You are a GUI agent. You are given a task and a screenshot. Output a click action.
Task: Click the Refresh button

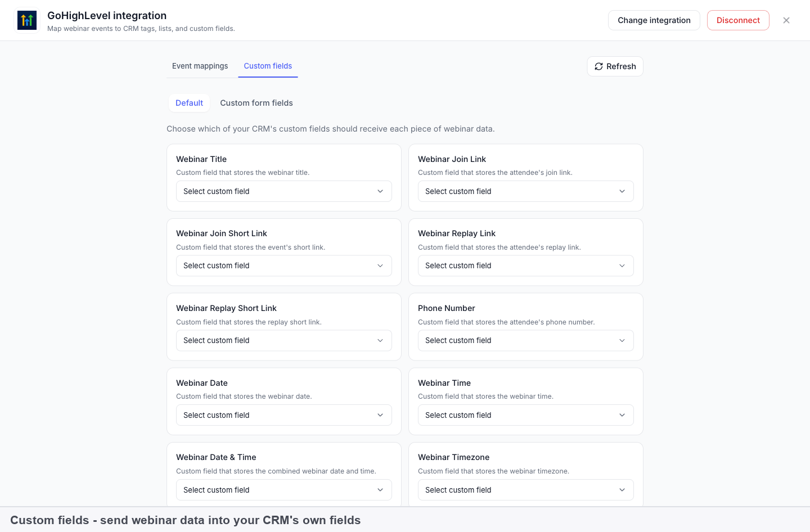click(615, 66)
